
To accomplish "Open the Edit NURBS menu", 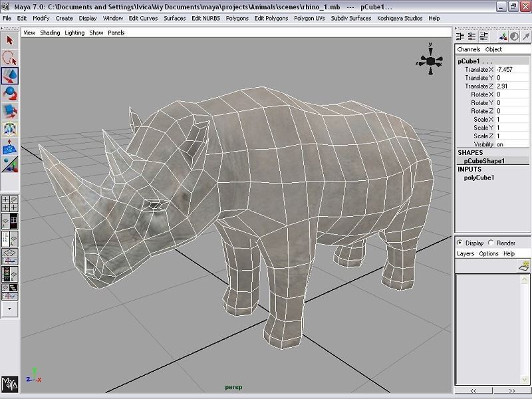I will pos(205,19).
